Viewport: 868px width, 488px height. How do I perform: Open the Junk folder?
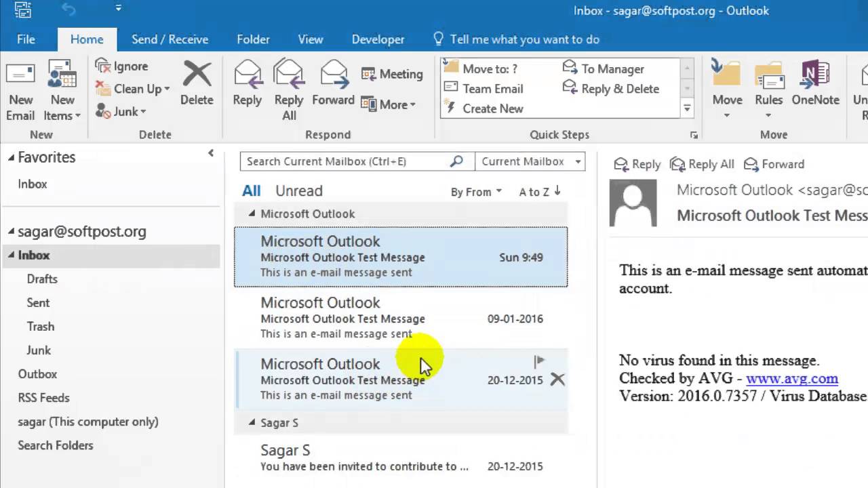click(39, 350)
